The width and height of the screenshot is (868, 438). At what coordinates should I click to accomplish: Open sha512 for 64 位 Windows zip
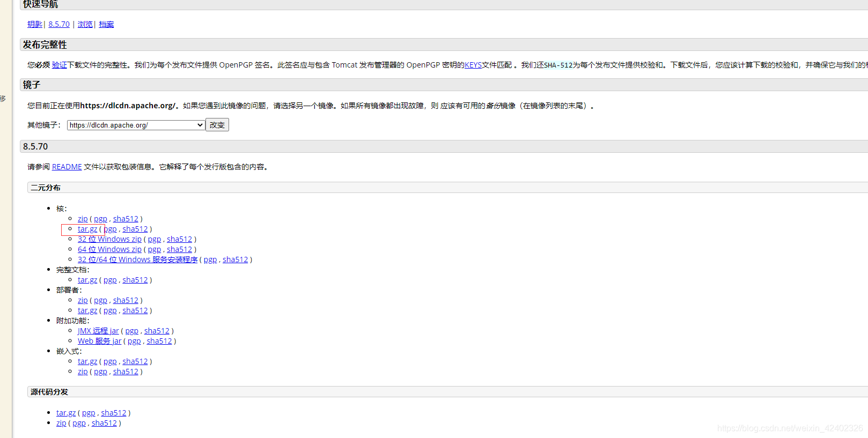[179, 249]
